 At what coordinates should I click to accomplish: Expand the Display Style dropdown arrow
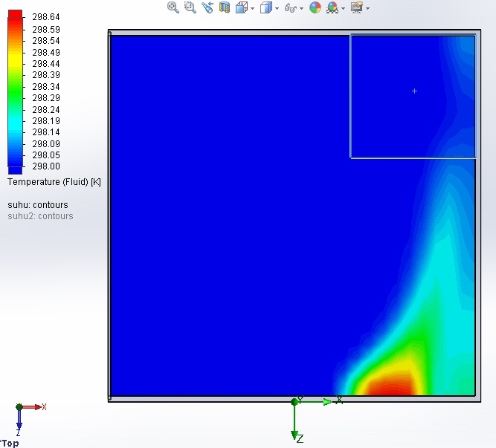tap(277, 8)
